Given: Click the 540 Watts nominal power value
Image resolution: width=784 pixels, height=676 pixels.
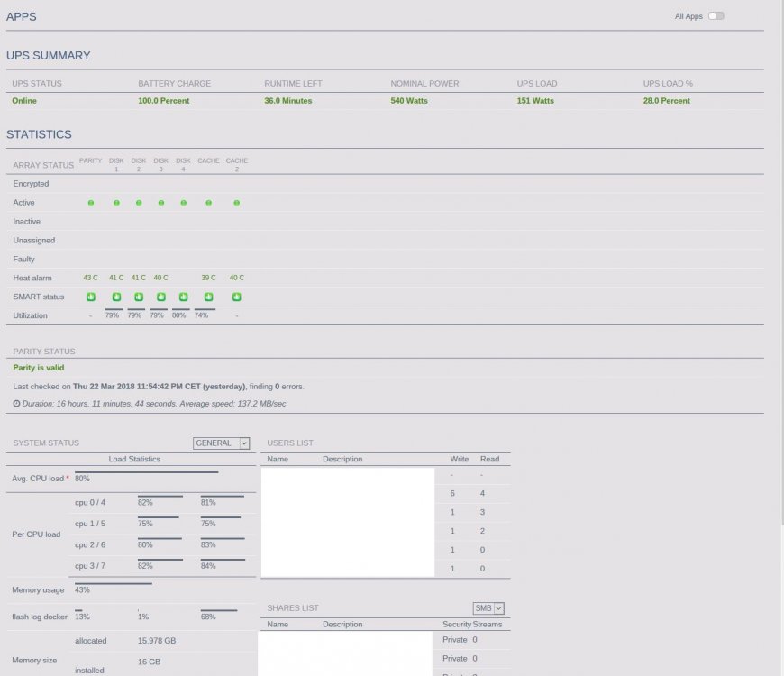Looking at the screenshot, I should click(x=409, y=101).
